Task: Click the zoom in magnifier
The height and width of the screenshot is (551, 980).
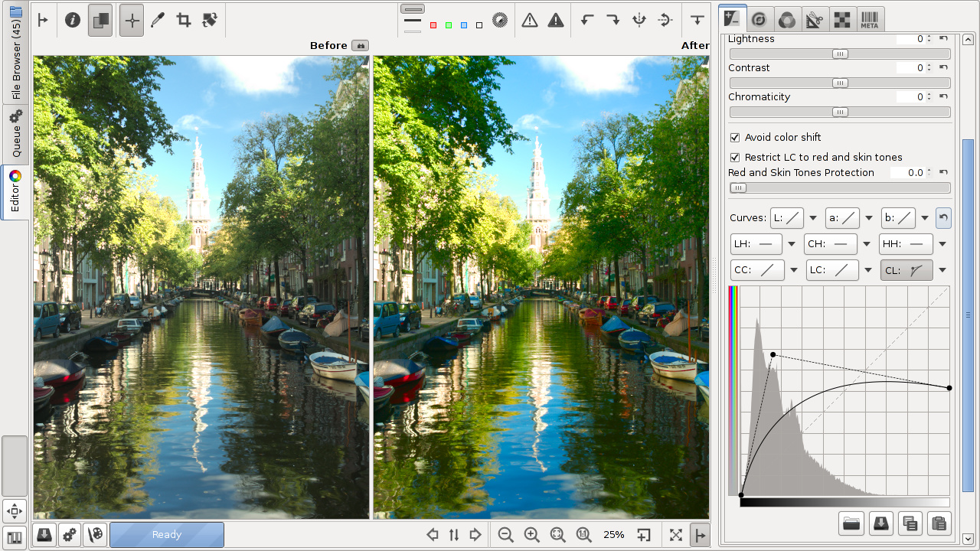Action: [x=531, y=535]
